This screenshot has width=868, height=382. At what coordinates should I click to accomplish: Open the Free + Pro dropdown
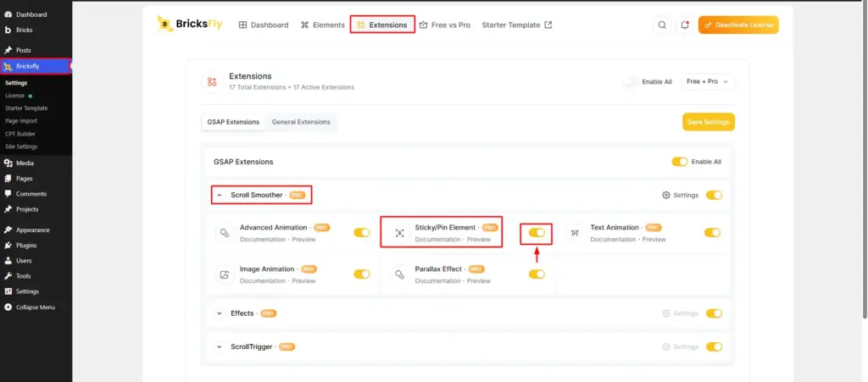tap(708, 81)
